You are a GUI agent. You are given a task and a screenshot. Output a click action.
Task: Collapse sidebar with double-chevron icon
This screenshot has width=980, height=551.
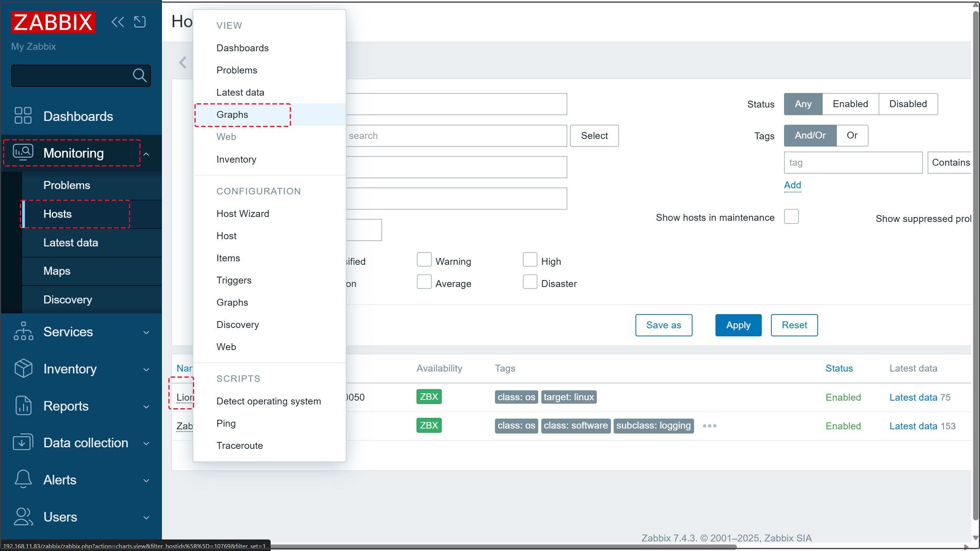coord(118,22)
